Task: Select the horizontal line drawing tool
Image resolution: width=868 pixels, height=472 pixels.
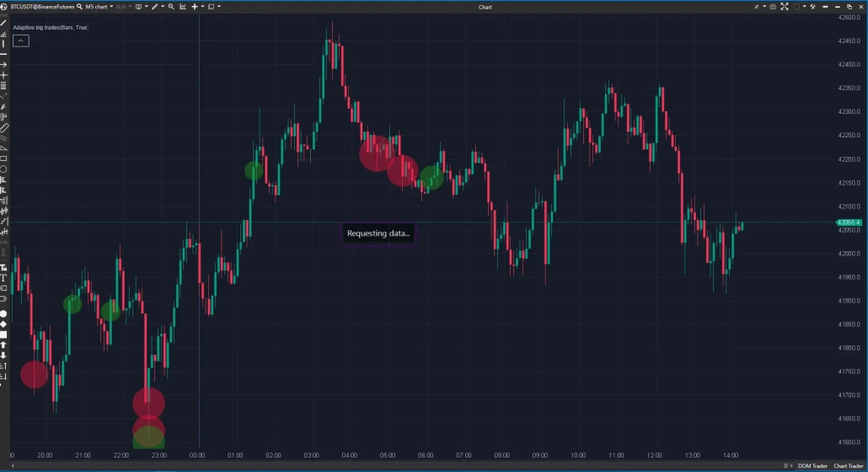Action: tap(3, 54)
